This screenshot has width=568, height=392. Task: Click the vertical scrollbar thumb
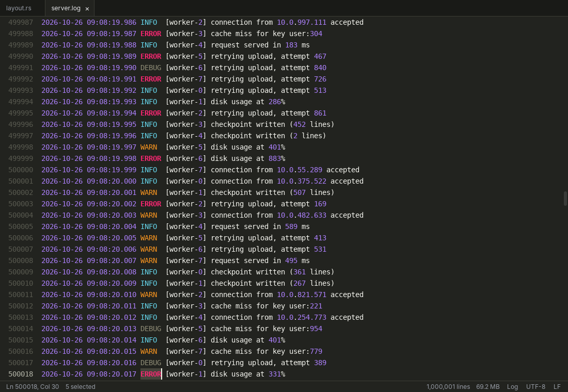pyautogui.click(x=565, y=199)
